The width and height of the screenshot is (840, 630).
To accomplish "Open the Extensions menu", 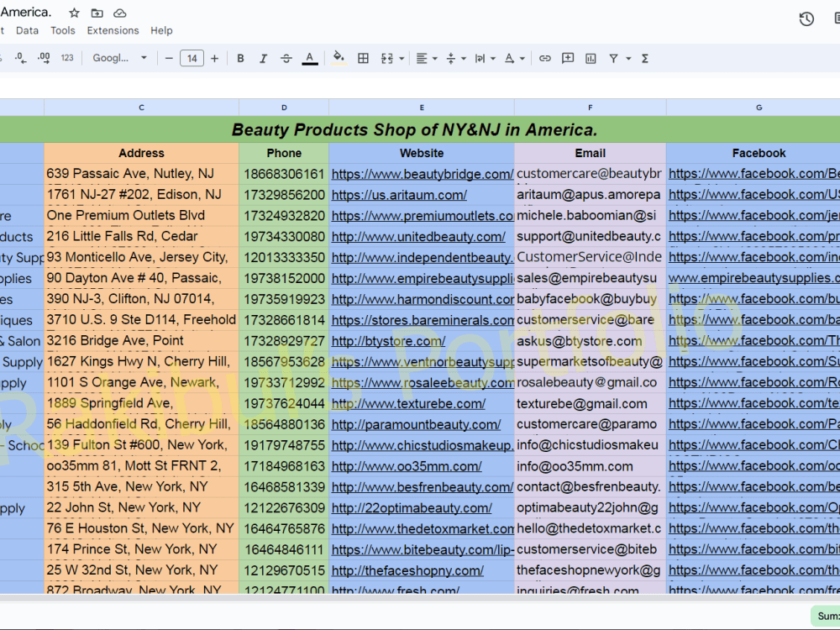I will coord(113,29).
